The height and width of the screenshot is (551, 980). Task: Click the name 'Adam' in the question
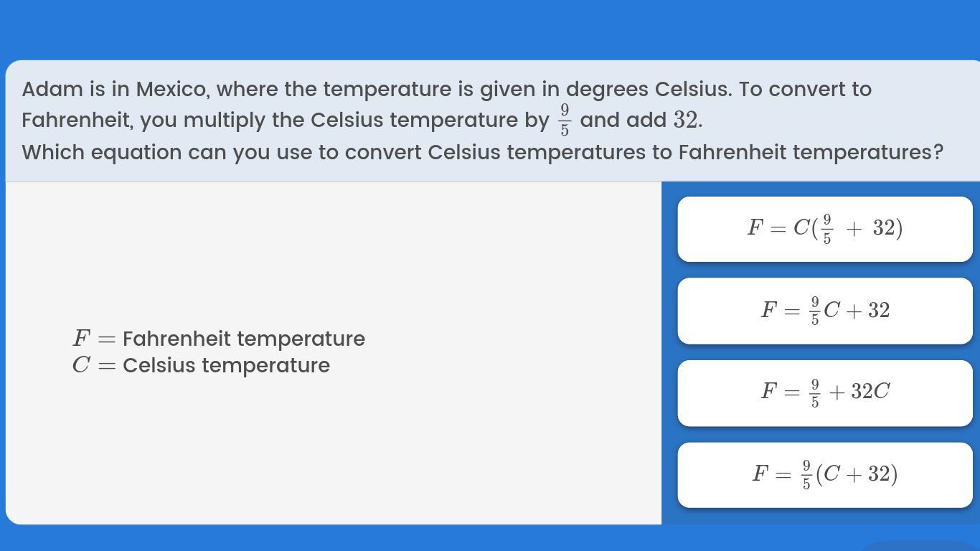(x=52, y=90)
